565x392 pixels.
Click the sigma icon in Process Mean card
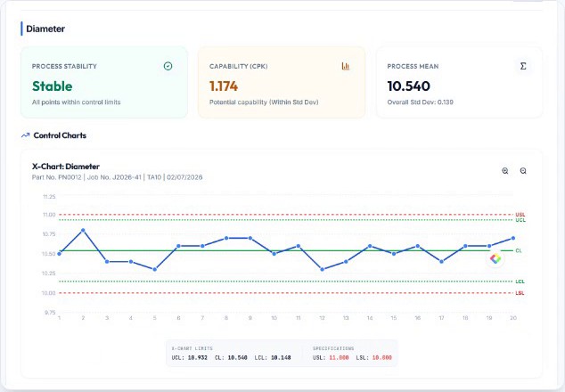coord(523,66)
